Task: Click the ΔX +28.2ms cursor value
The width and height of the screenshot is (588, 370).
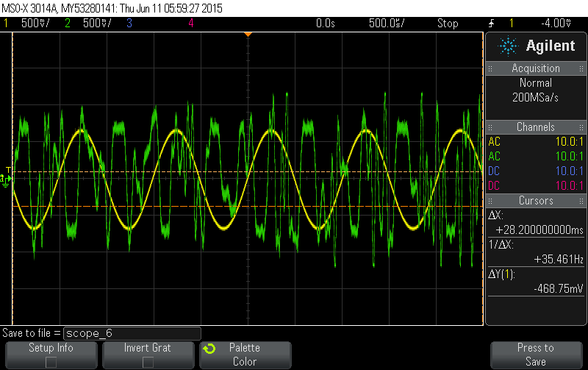Action: [539, 230]
